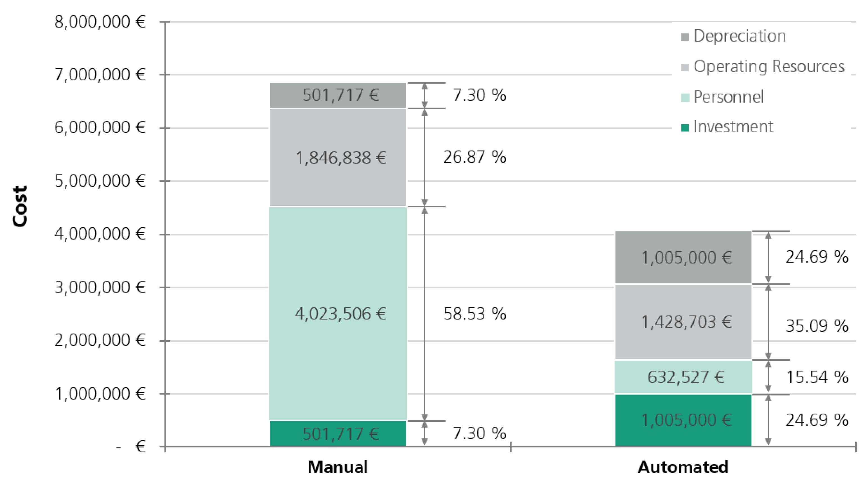This screenshot has height=483, width=868.
Task: Click the Depreciation legend color swatch
Action: point(685,37)
